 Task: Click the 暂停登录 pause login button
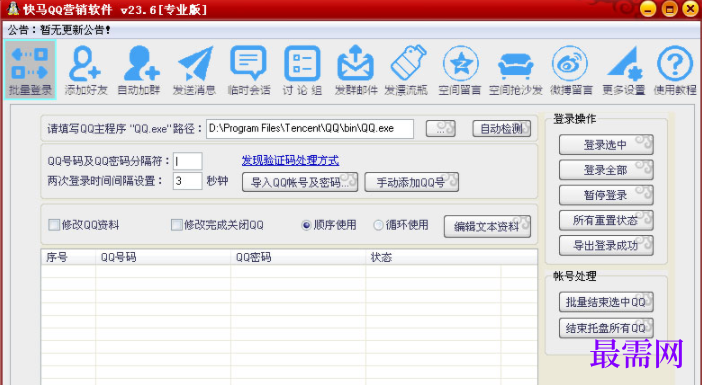(x=606, y=195)
